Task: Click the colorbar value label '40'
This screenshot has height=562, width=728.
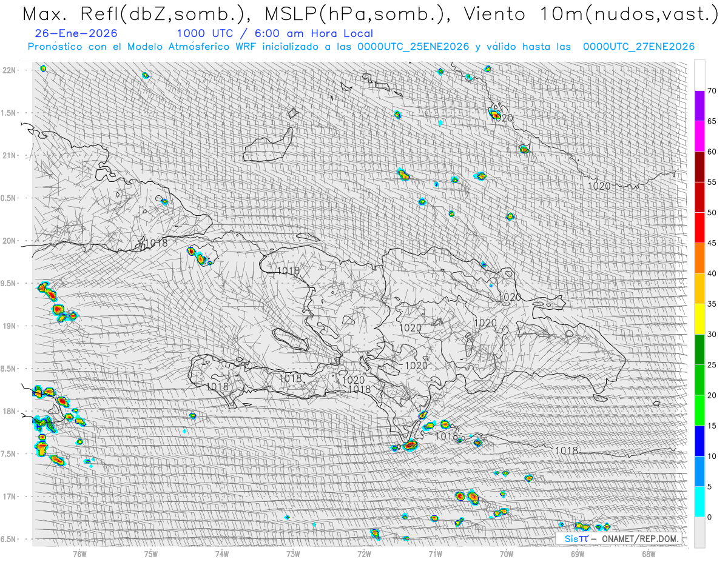Action: point(712,273)
